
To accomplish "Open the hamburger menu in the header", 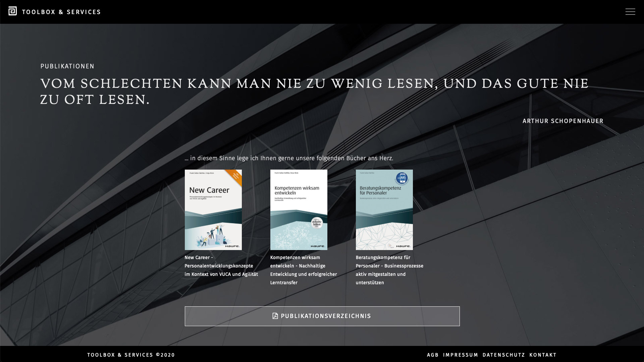I will 630,12.
